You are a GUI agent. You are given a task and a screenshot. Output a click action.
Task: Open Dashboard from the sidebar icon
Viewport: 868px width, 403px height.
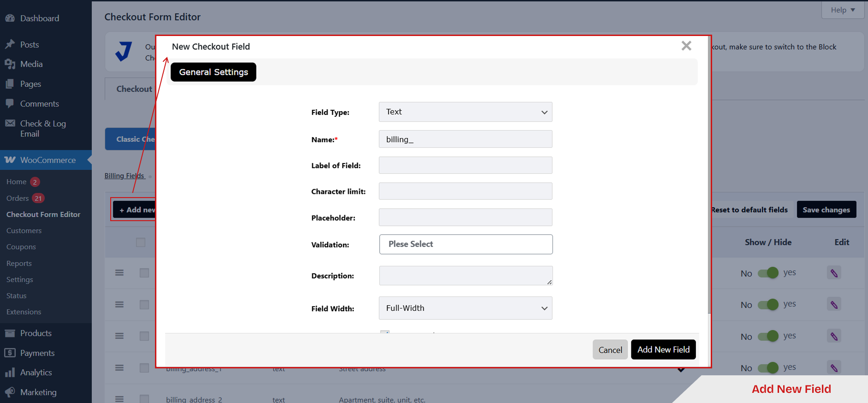tap(10, 18)
